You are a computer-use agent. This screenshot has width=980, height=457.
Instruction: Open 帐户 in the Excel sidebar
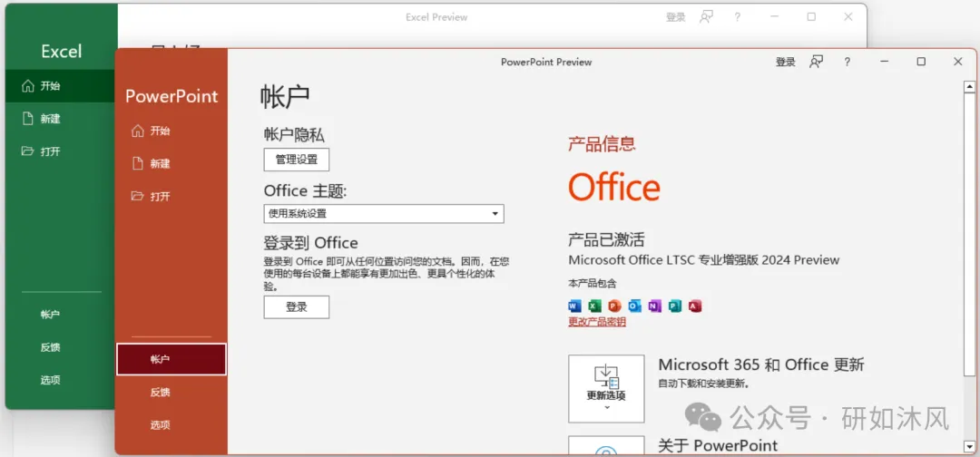61,315
